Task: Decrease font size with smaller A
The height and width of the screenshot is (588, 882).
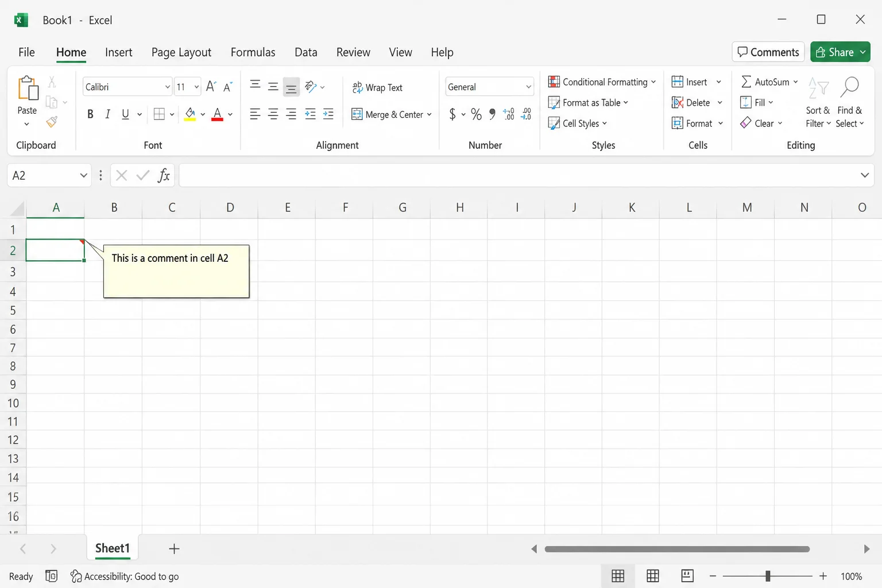Action: pyautogui.click(x=227, y=87)
